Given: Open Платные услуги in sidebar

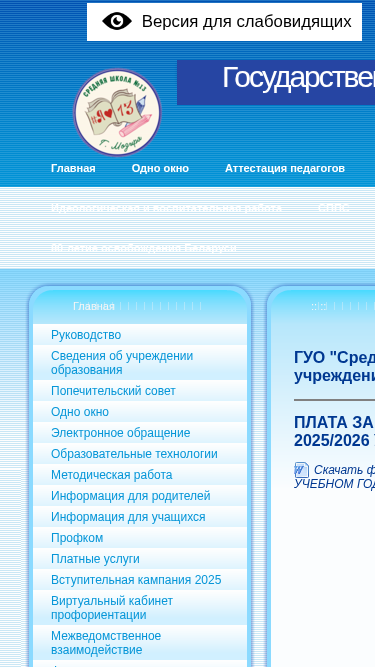Looking at the screenshot, I should [x=95, y=559].
